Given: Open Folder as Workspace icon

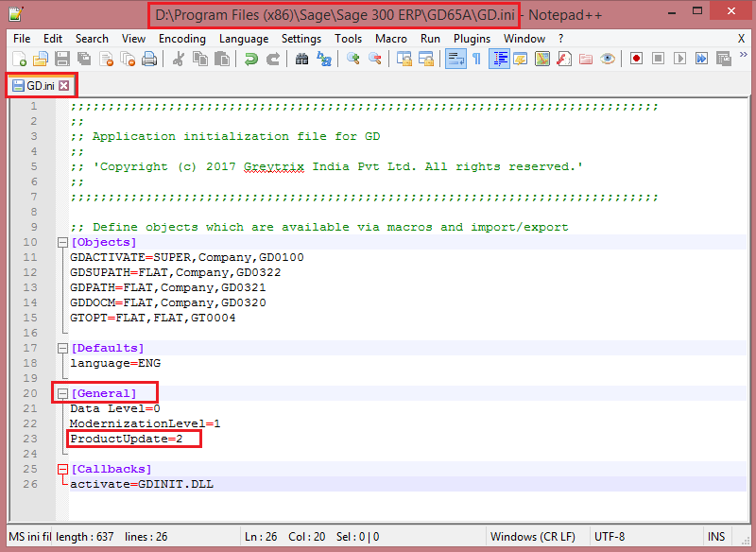Looking at the screenshot, I should pyautogui.click(x=586, y=59).
